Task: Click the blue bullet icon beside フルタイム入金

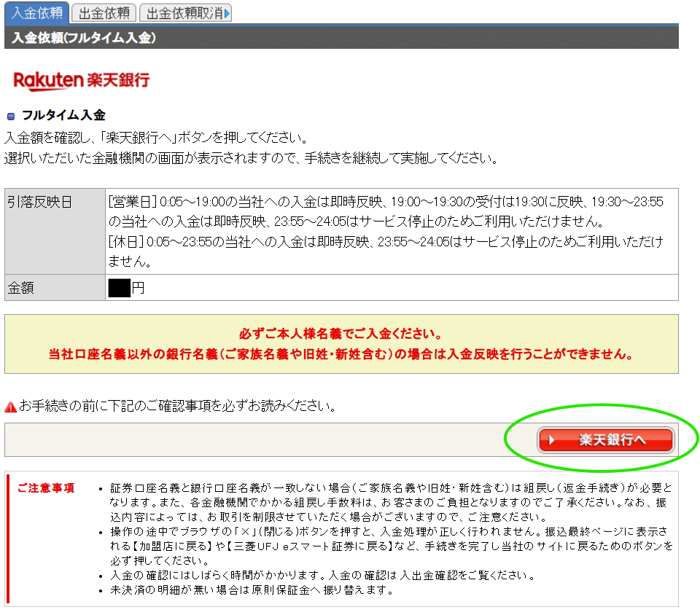Action: click(11, 116)
